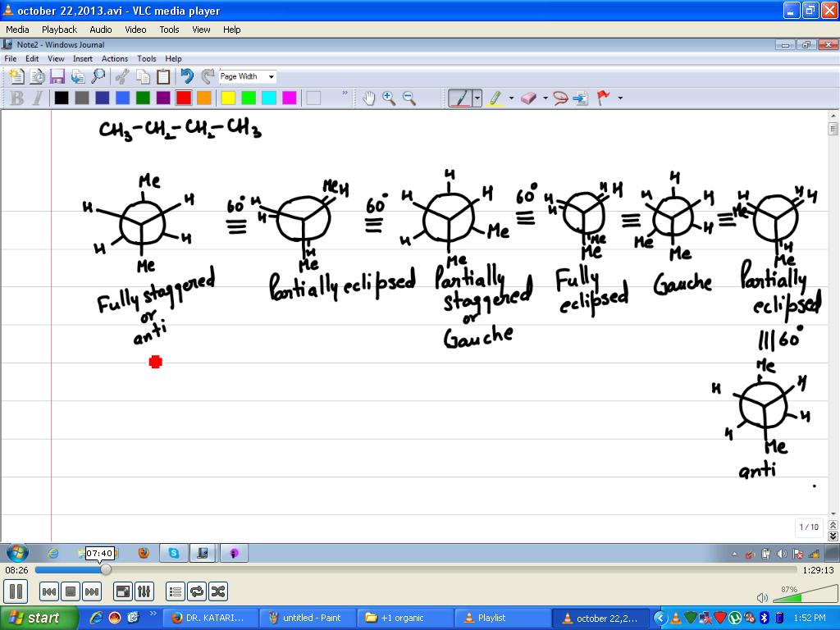The image size is (840, 630).
Task: Click the Paste clipboard icon
Action: [x=163, y=76]
